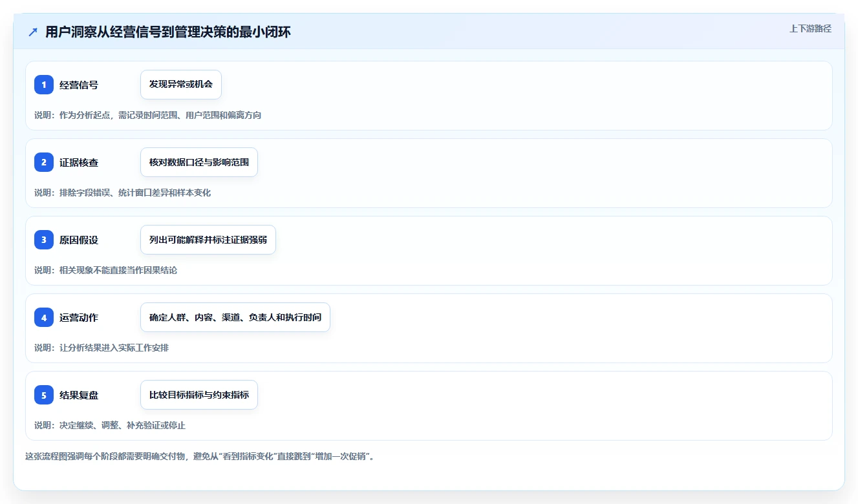This screenshot has height=504, width=858.
Task: Click the 比较目标指标与约束指标 chip
Action: pos(199,395)
